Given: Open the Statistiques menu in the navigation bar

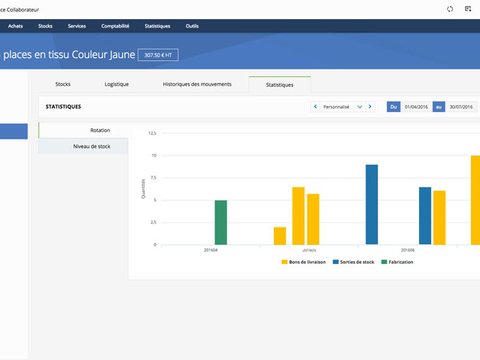Looking at the screenshot, I should (157, 26).
